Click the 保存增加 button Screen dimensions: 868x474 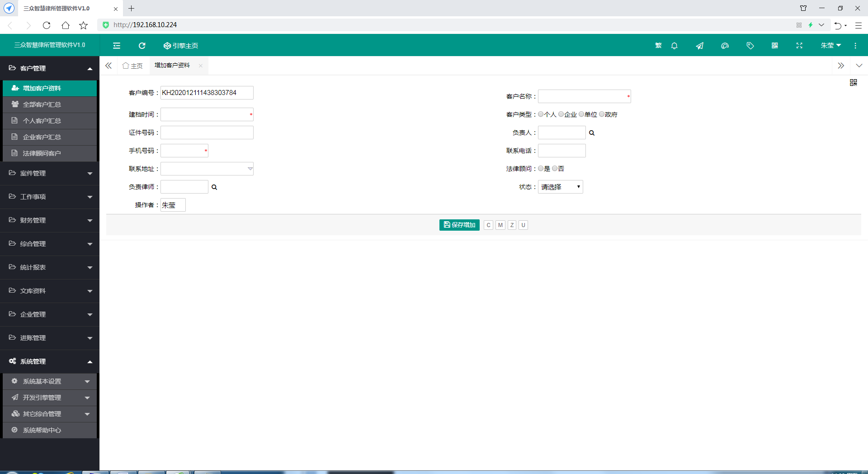pos(459,225)
